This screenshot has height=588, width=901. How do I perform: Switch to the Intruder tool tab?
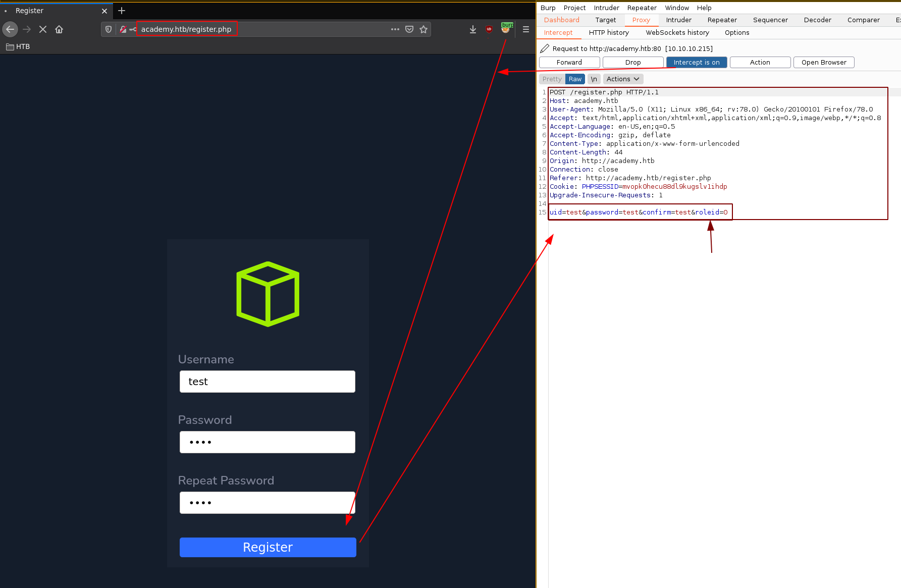678,20
